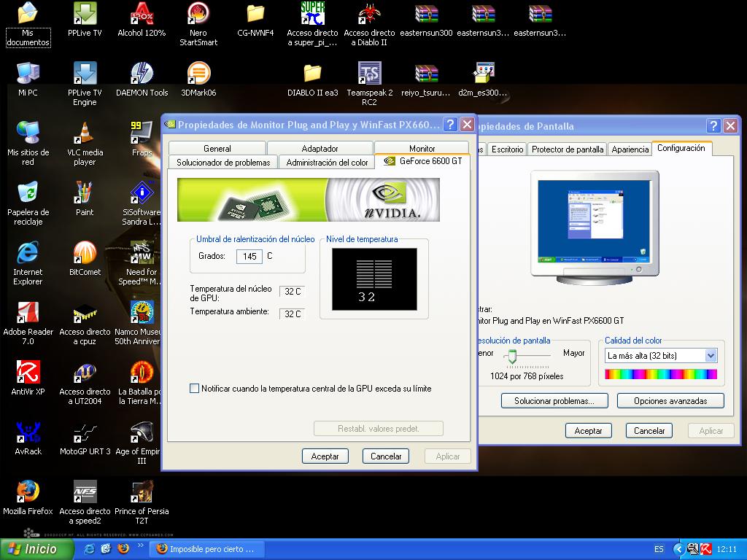Click the screen resolution slider handle
The image size is (747, 560).
click(x=512, y=356)
